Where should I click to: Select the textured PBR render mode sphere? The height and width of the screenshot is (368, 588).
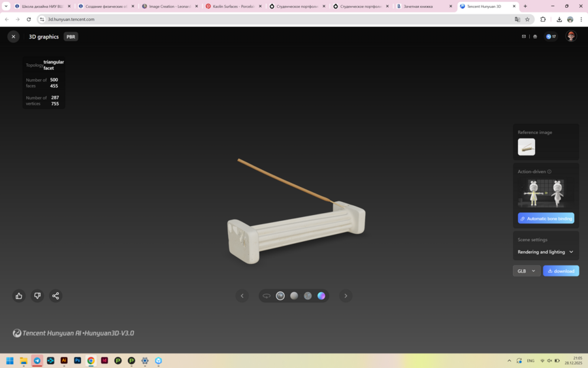click(280, 296)
